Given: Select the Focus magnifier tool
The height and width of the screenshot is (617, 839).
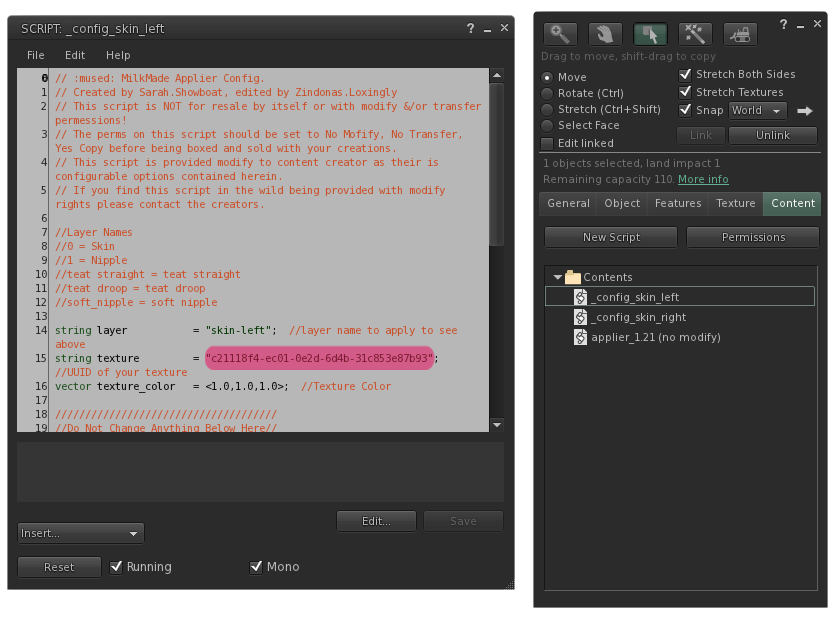Looking at the screenshot, I should pyautogui.click(x=560, y=35).
